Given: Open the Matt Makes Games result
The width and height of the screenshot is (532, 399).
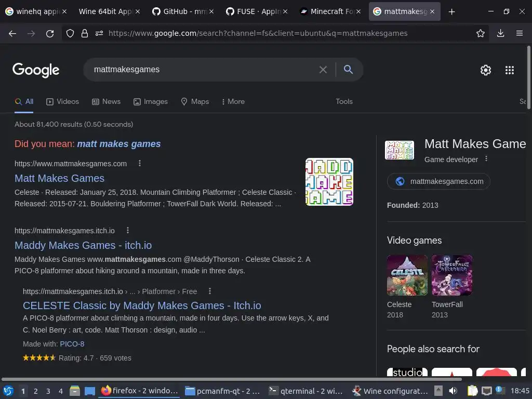Looking at the screenshot, I should pyautogui.click(x=59, y=178).
